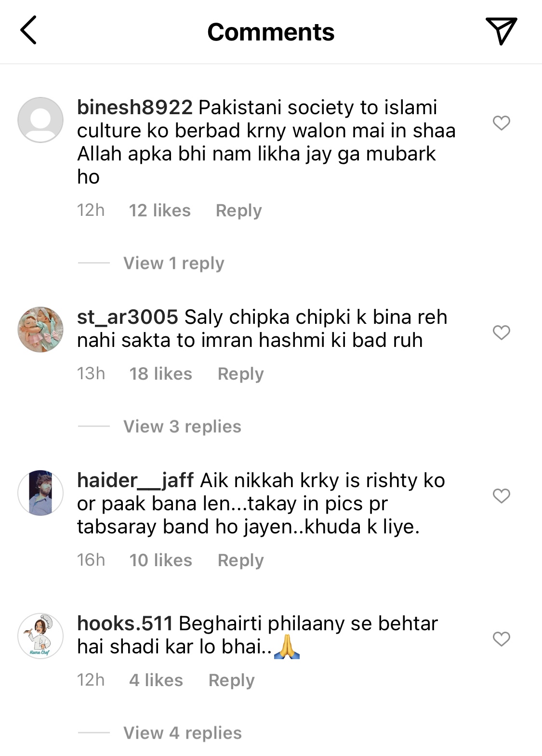This screenshot has width=542, height=756.
Task: Open the hooks.511 username link
Action: tap(125, 623)
